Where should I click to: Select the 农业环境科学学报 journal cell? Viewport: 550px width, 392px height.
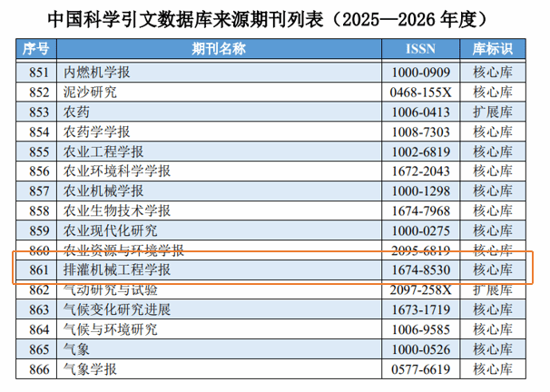coord(117,171)
